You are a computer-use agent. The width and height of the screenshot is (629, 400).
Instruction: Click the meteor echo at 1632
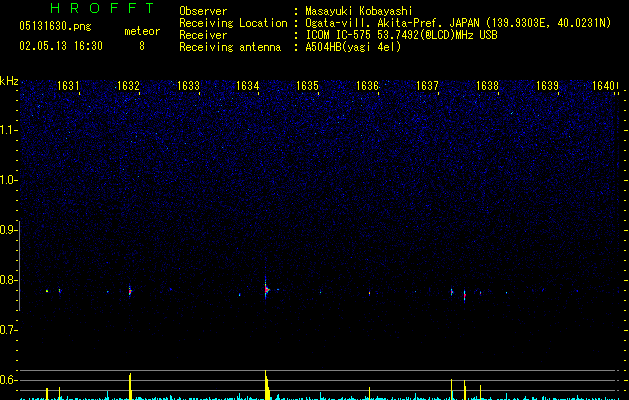click(x=130, y=290)
